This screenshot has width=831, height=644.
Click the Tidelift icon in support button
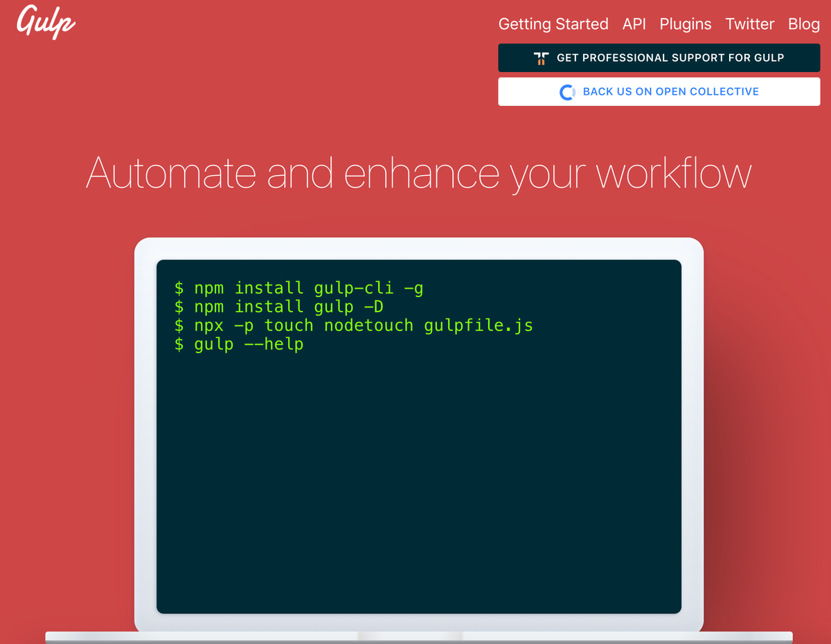(542, 58)
